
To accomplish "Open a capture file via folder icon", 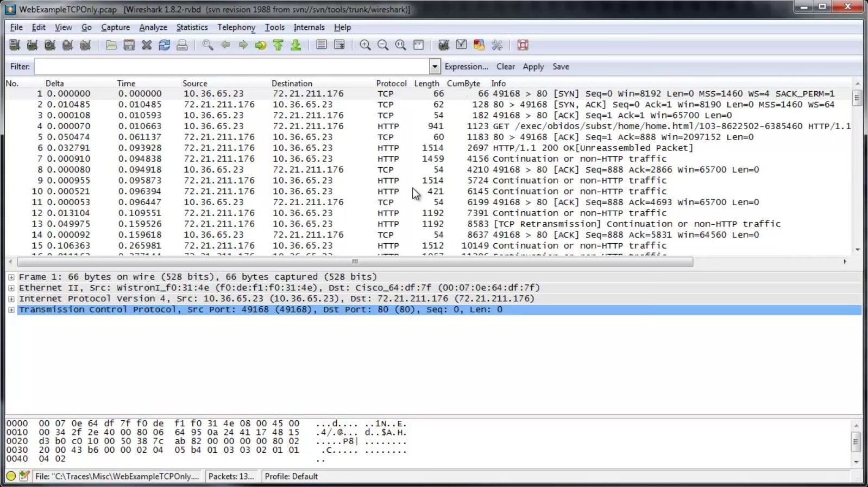I will [x=111, y=45].
